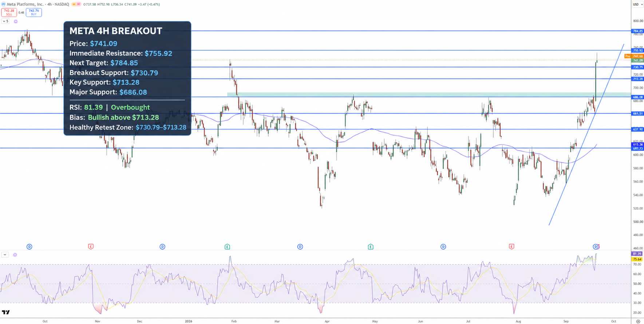The height and width of the screenshot is (324, 644).
Task: Open dividend marker in mid June
Action: coord(443,247)
